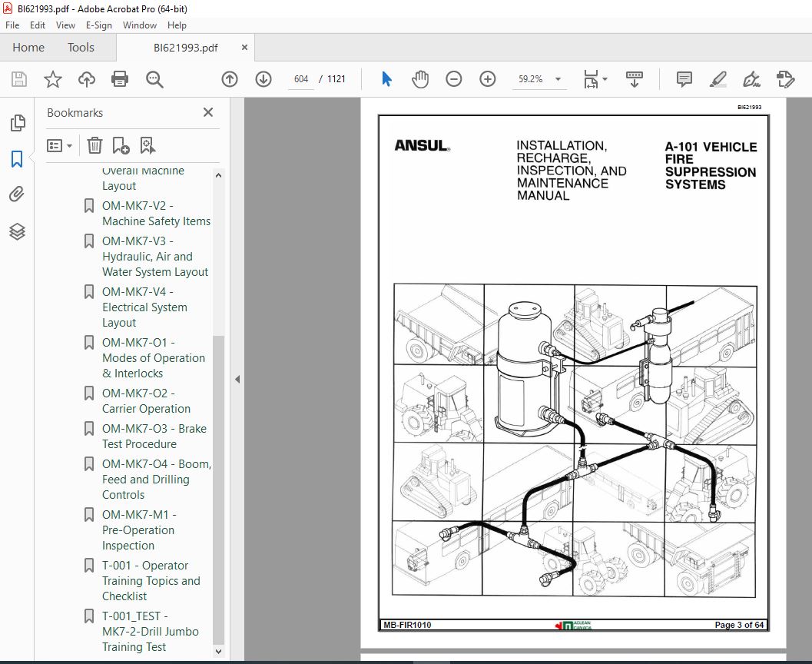This screenshot has width=812, height=664.
Task: Close the Bookmarks panel
Action: [x=208, y=112]
